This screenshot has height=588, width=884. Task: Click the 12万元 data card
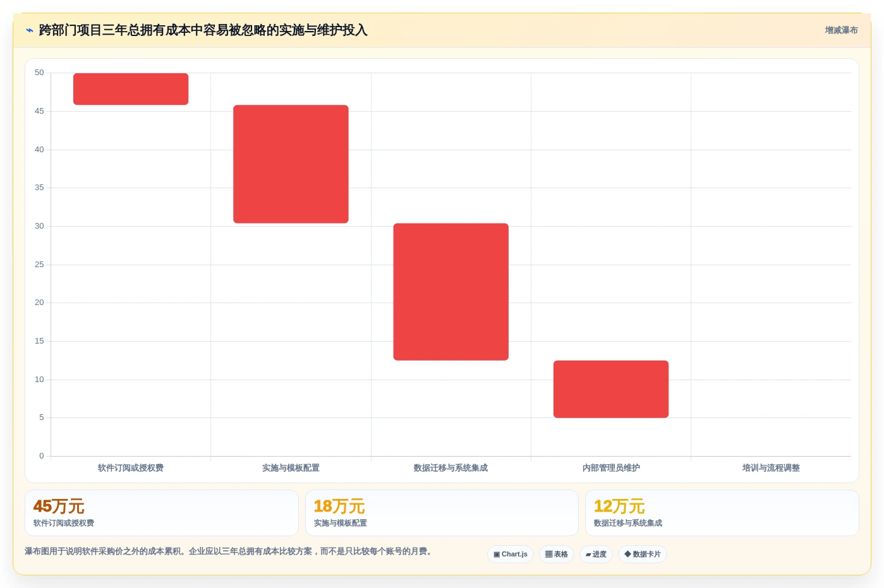[722, 513]
